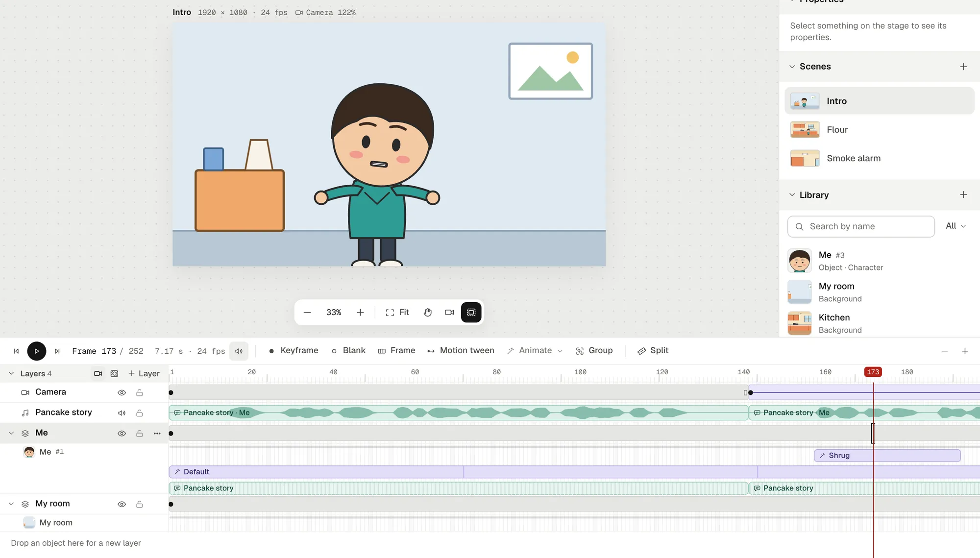Play the animation
980x558 pixels.
point(37,351)
